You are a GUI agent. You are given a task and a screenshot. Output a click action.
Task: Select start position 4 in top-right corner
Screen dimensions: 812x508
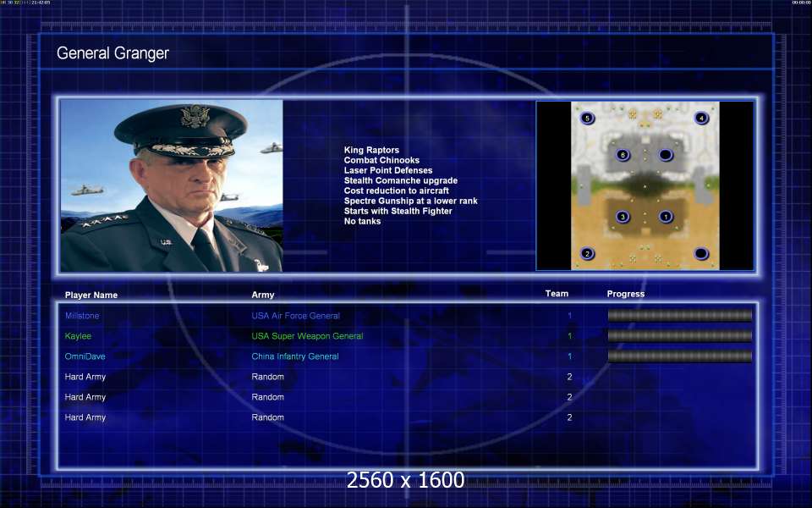[x=701, y=118]
